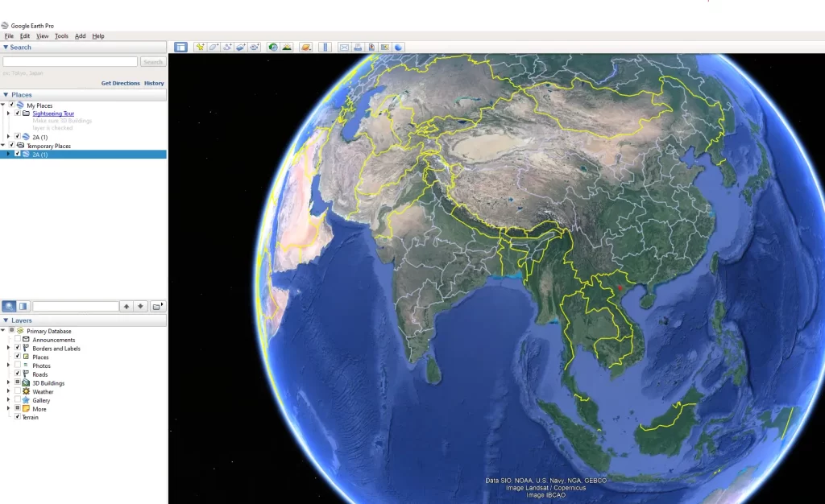Select the Add Polygon tool
825x504 pixels.
tap(214, 48)
